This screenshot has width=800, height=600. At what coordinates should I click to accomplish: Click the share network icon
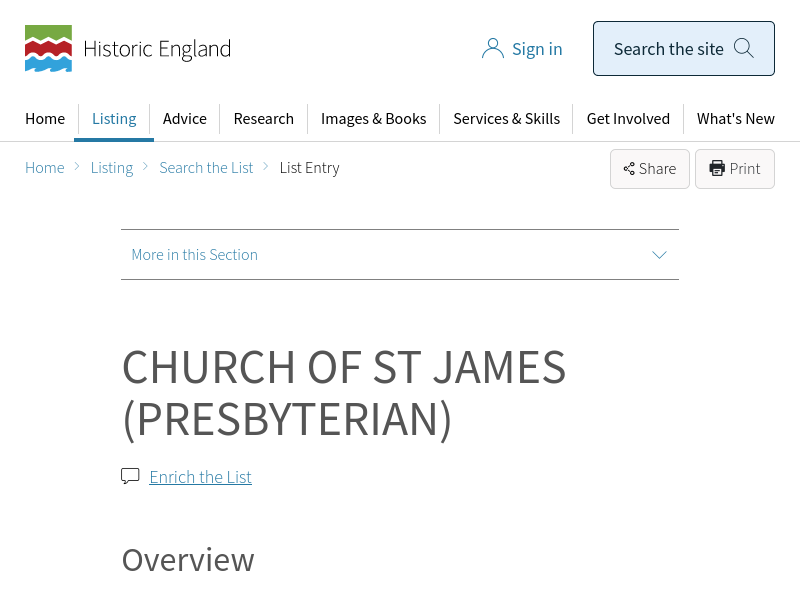[629, 169]
